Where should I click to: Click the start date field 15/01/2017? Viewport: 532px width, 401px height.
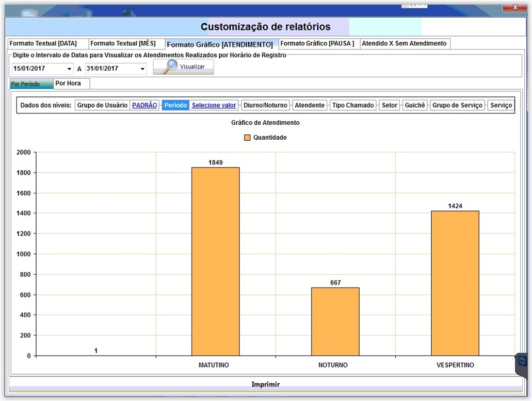point(36,69)
